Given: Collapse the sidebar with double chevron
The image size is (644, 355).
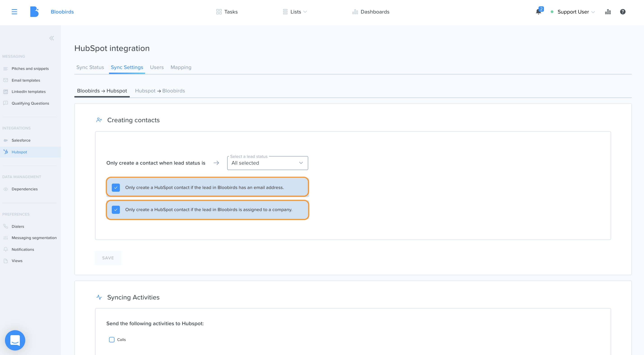Looking at the screenshot, I should point(52,38).
